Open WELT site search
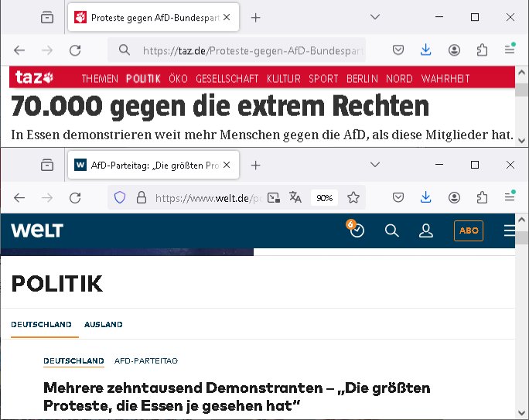The image size is (529, 420). pyautogui.click(x=391, y=230)
